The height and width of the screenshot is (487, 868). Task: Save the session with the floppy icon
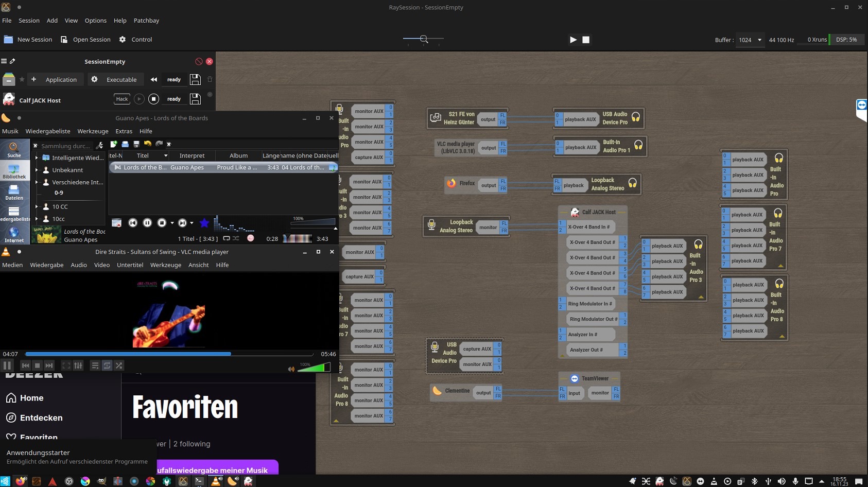195,79
